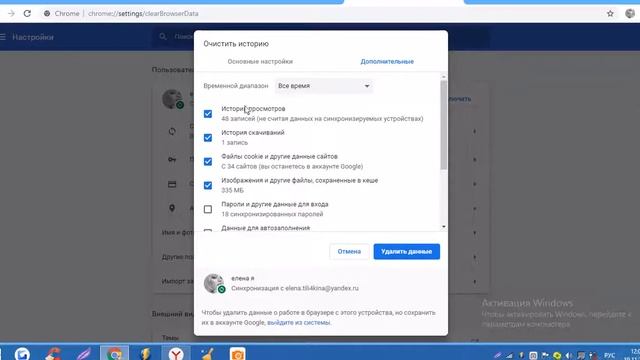Click the Chrome site info icon in address bar
The width and height of the screenshot is (640, 360).
coord(47,13)
